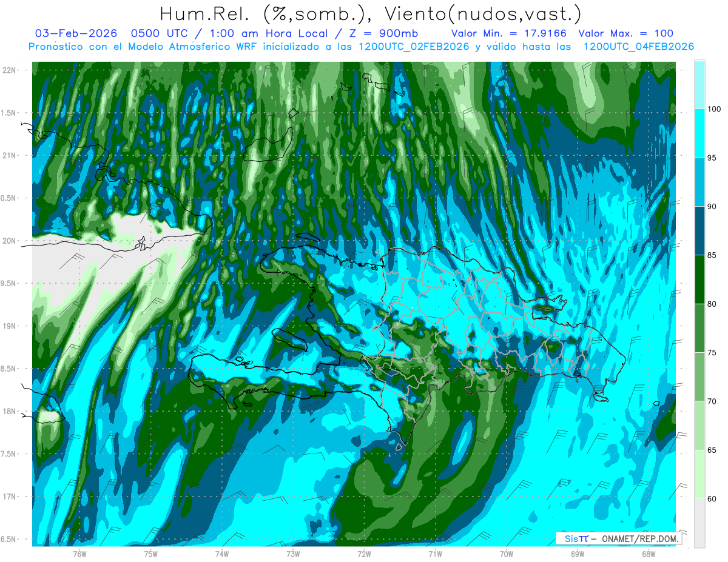Click the '21N' latitude label
The image size is (728, 562).
point(10,156)
